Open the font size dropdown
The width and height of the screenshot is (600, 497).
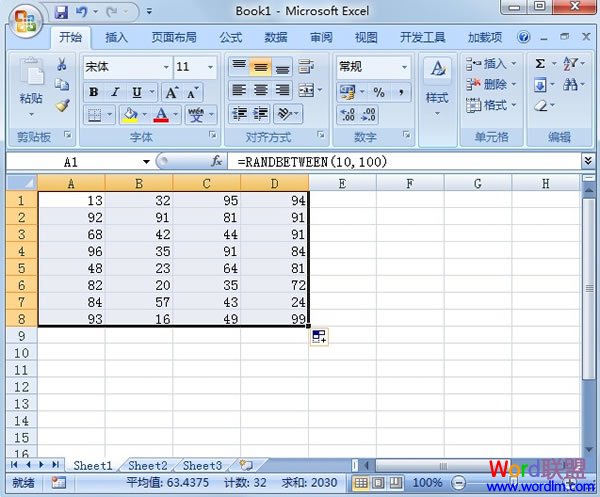click(x=210, y=67)
